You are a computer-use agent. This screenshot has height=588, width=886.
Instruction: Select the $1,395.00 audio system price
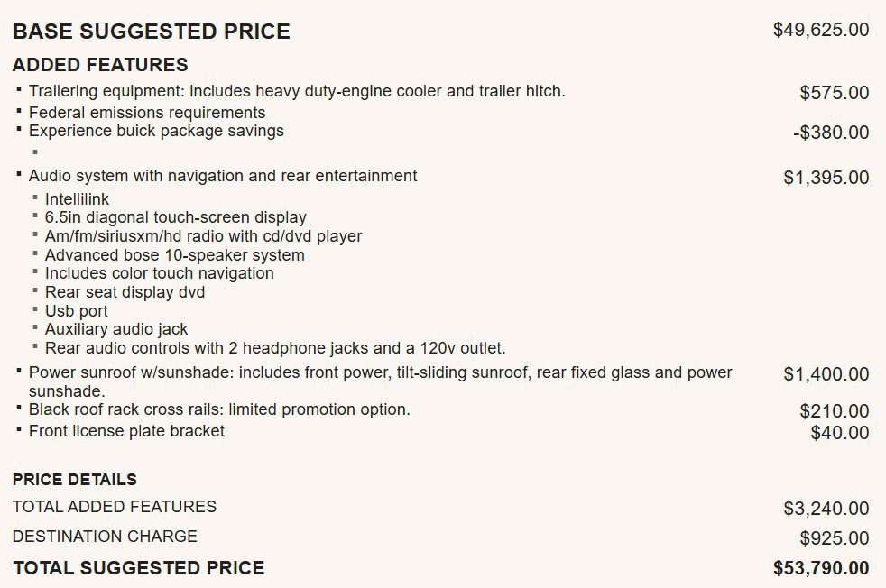pyautogui.click(x=826, y=178)
